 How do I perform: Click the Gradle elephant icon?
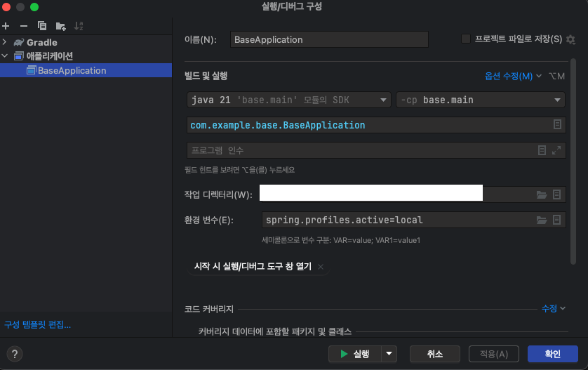point(19,42)
